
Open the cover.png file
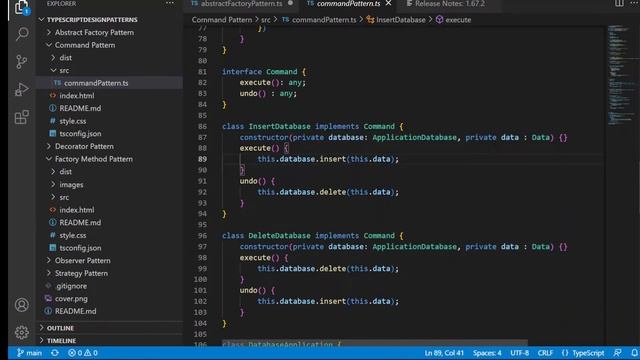point(71,298)
